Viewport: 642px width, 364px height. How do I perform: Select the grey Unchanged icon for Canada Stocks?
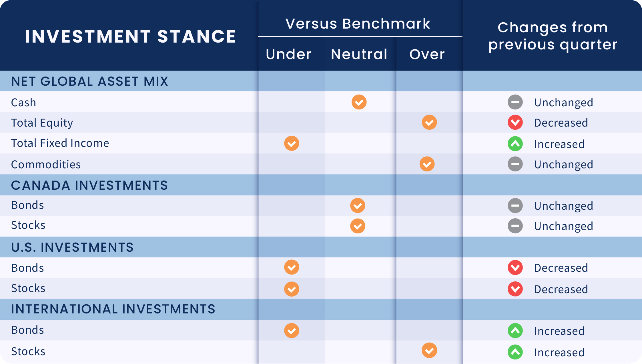pos(515,226)
